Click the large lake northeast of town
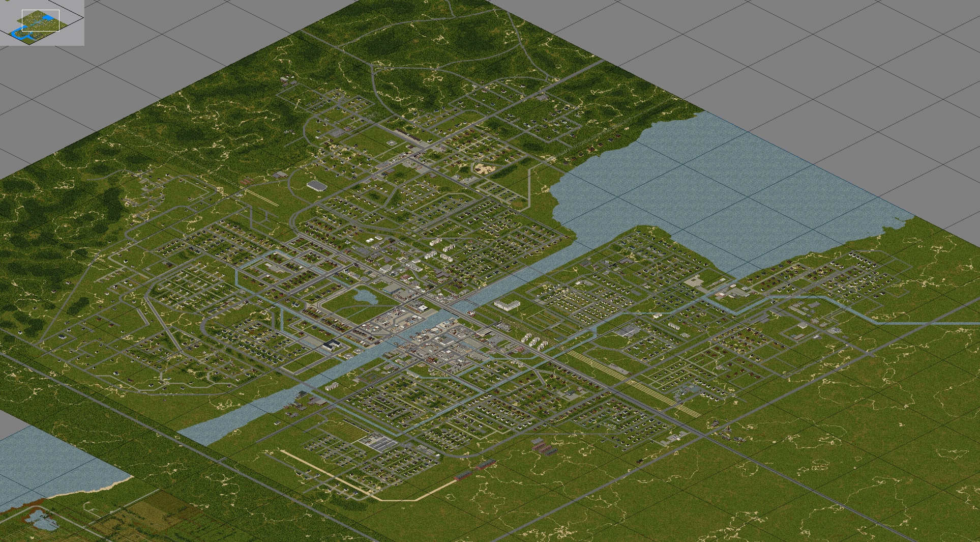Image resolution: width=980 pixels, height=542 pixels. tap(712, 188)
